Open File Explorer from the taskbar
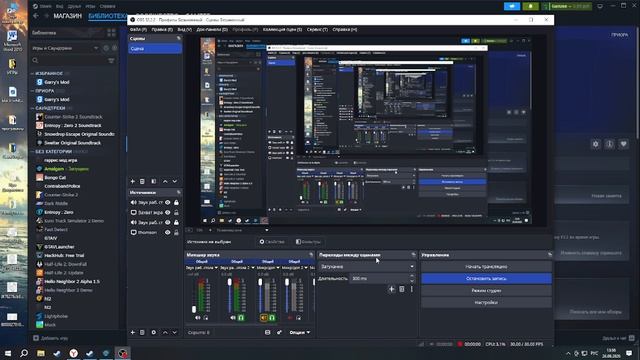 40,353
